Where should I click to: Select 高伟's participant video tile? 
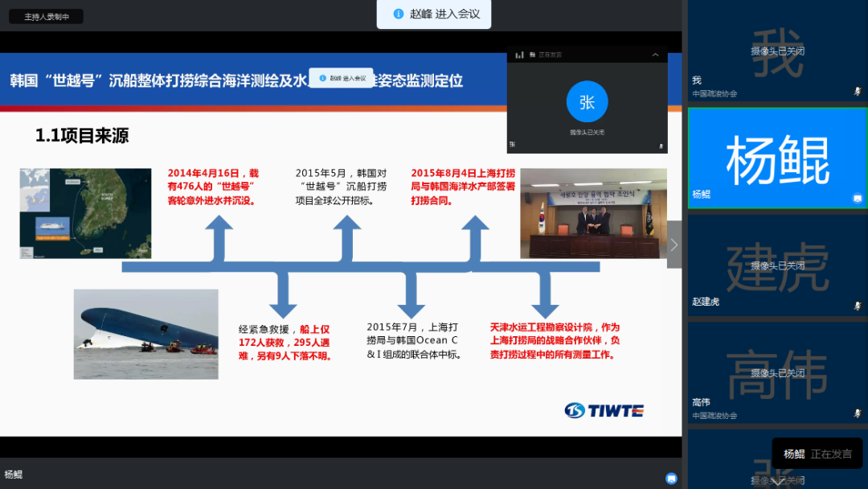click(x=776, y=373)
